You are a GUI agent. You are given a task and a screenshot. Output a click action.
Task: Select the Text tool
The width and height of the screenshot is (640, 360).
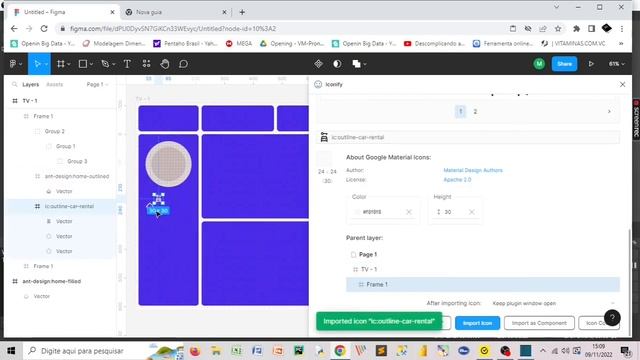pyautogui.click(x=127, y=64)
